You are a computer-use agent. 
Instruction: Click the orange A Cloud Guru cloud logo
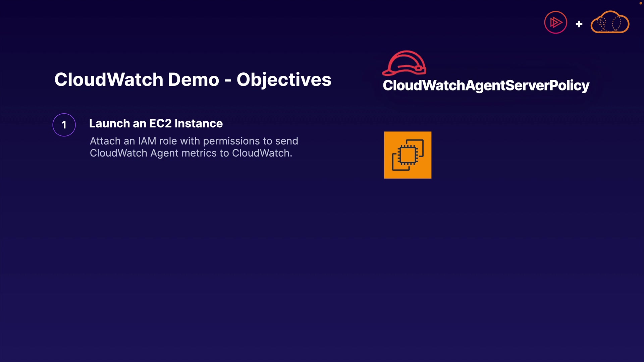coord(610,22)
